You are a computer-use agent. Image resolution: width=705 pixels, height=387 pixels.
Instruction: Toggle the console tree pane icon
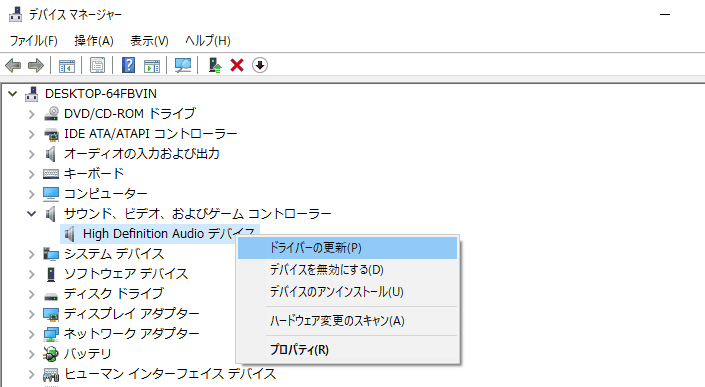[x=67, y=66]
